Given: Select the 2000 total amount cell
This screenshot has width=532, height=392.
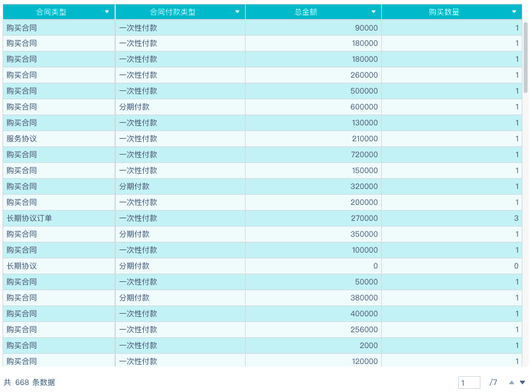Looking at the screenshot, I should [369, 346].
